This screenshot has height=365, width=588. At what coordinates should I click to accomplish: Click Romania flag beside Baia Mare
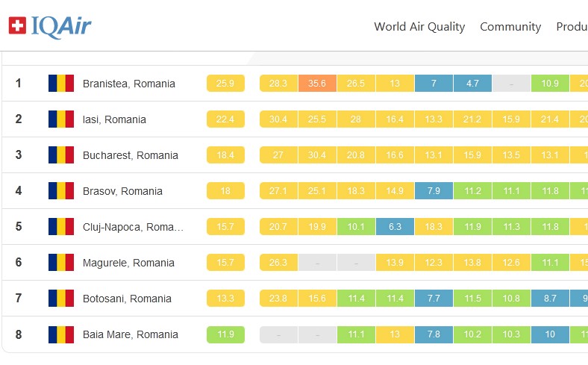tap(61, 334)
